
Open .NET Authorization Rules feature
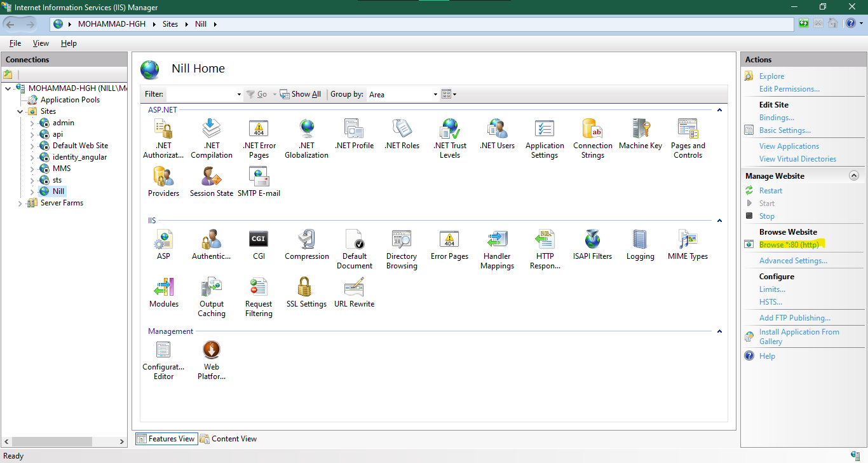point(164,139)
